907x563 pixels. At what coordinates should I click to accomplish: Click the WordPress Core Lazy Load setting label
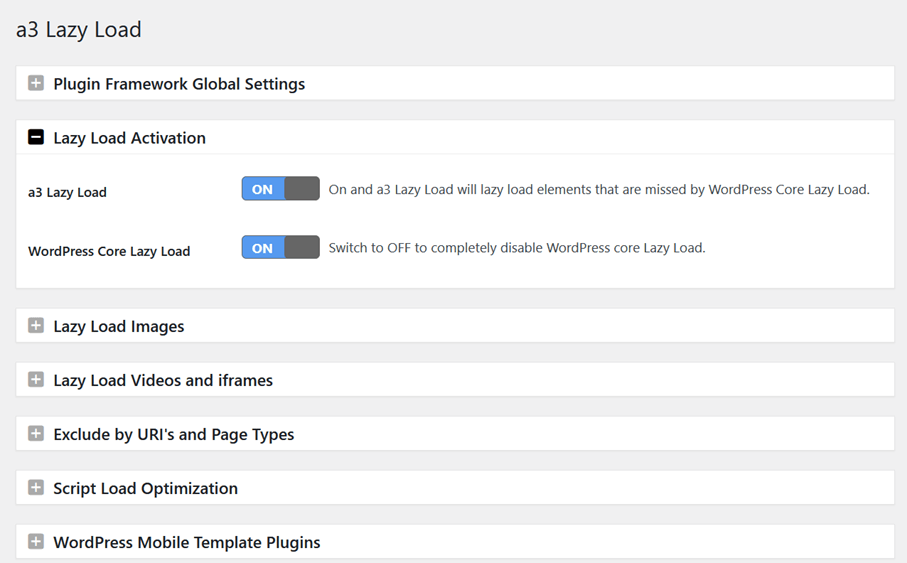[109, 251]
